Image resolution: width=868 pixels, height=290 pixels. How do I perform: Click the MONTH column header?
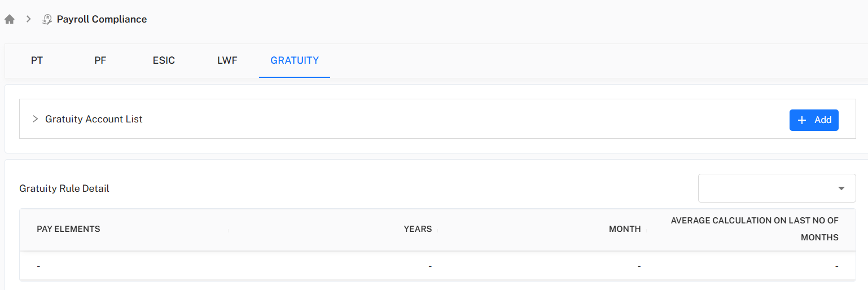coord(625,229)
